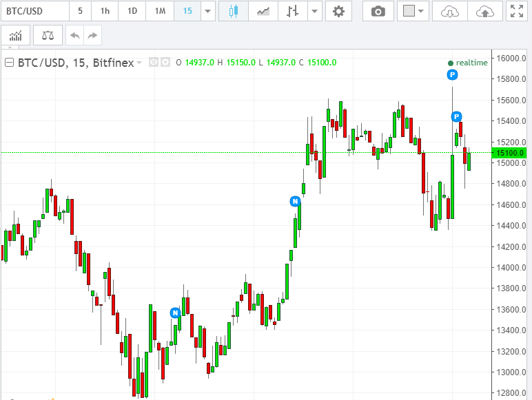Open chart settings gear
532x400 pixels.
click(x=338, y=11)
